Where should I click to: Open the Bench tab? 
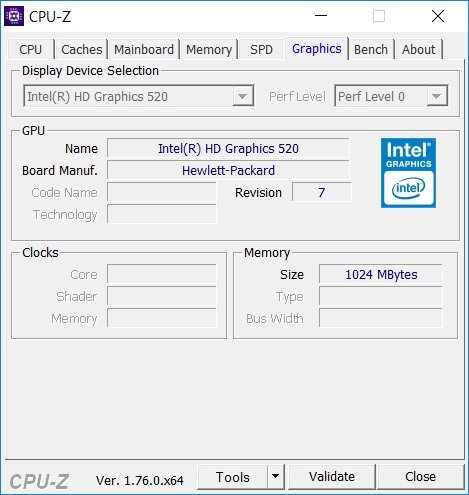tap(371, 50)
